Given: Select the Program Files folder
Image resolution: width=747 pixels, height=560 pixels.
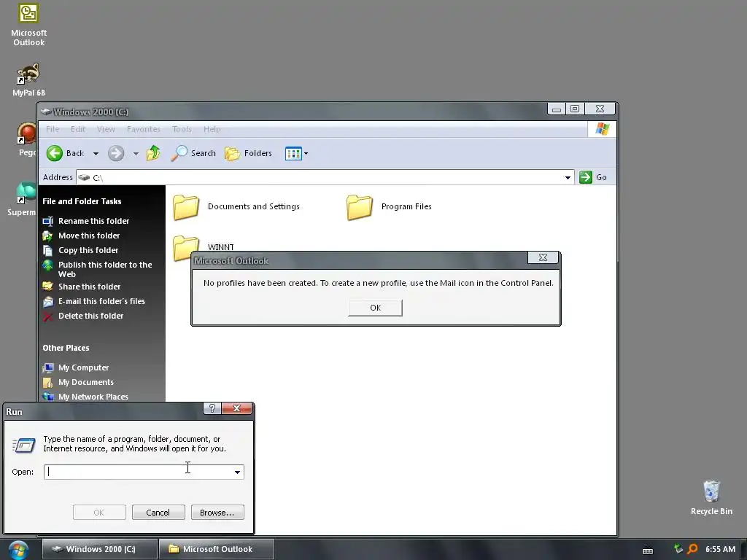Looking at the screenshot, I should (390, 206).
